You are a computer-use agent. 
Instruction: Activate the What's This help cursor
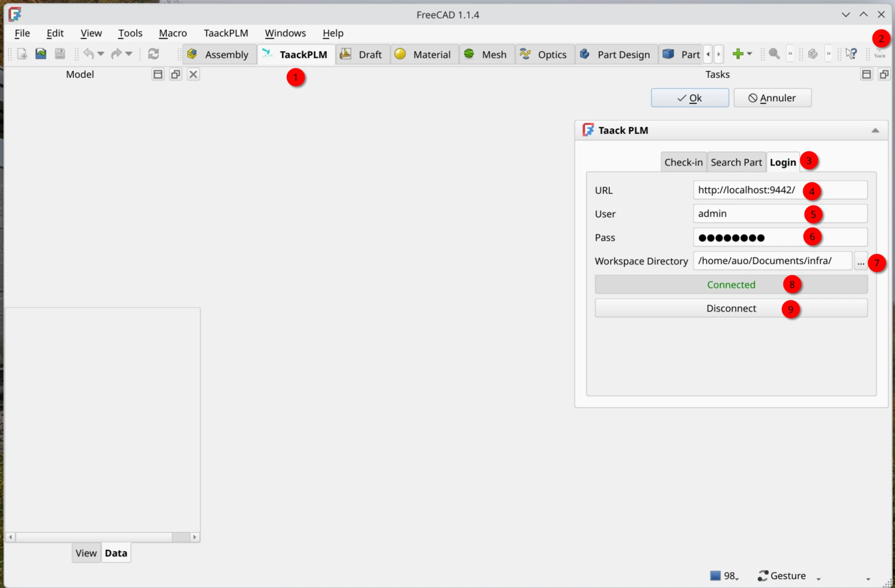click(x=852, y=54)
